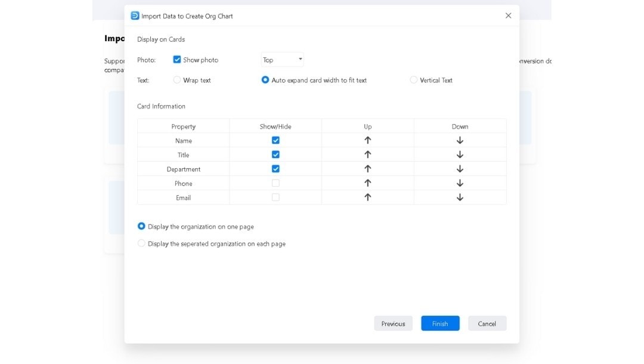Enable Show/Hide for the Phone property
644x364 pixels.
pyautogui.click(x=275, y=183)
